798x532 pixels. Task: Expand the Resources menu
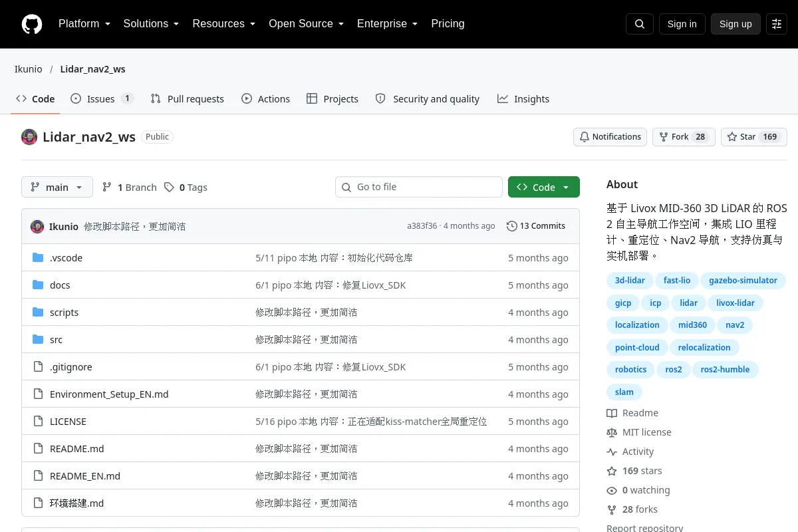click(x=224, y=24)
